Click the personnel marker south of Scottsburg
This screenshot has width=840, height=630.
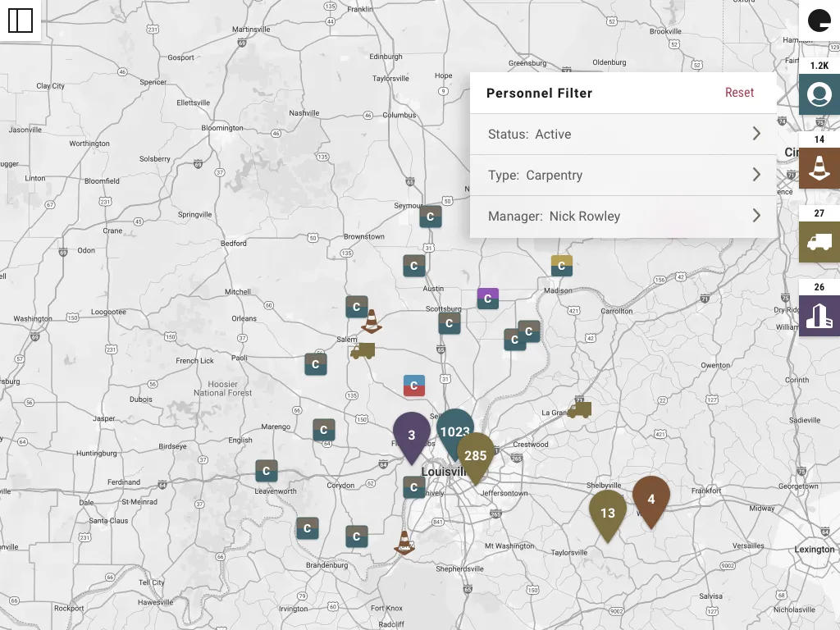(449, 323)
